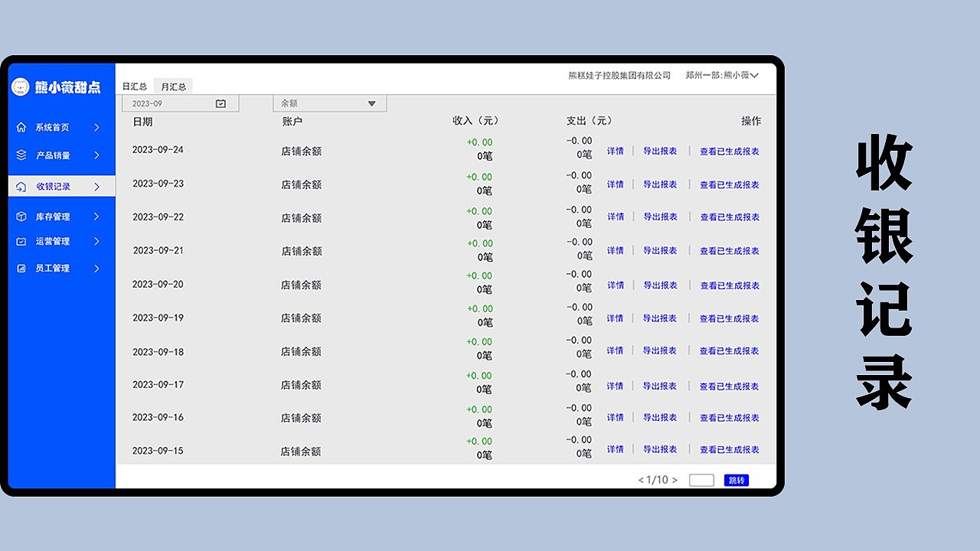Viewport: 980px width, 551px height.
Task: Switch to the 月汇总 tab
Action: click(x=174, y=86)
